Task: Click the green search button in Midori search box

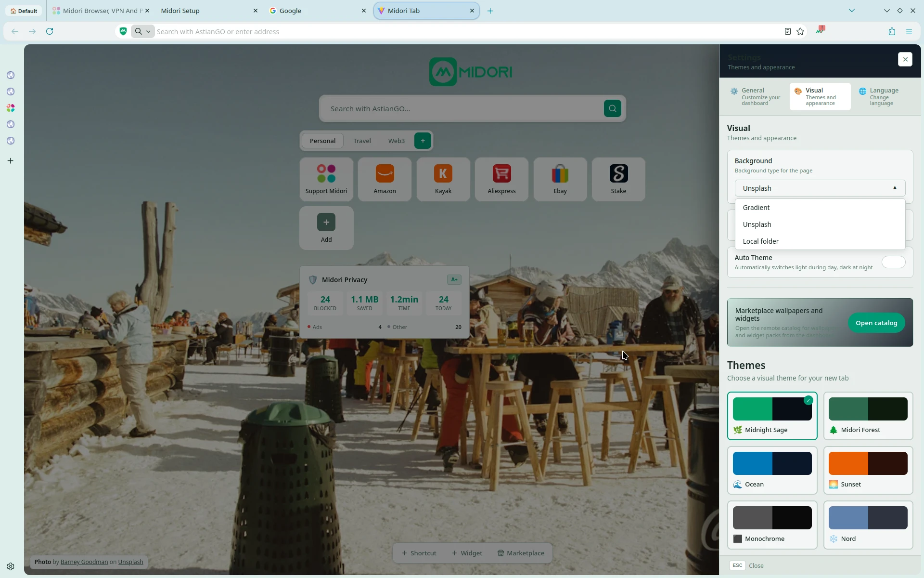Action: [612, 108]
